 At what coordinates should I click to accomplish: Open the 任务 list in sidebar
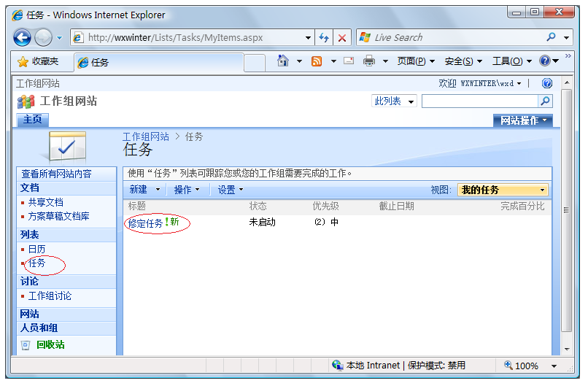coord(36,263)
